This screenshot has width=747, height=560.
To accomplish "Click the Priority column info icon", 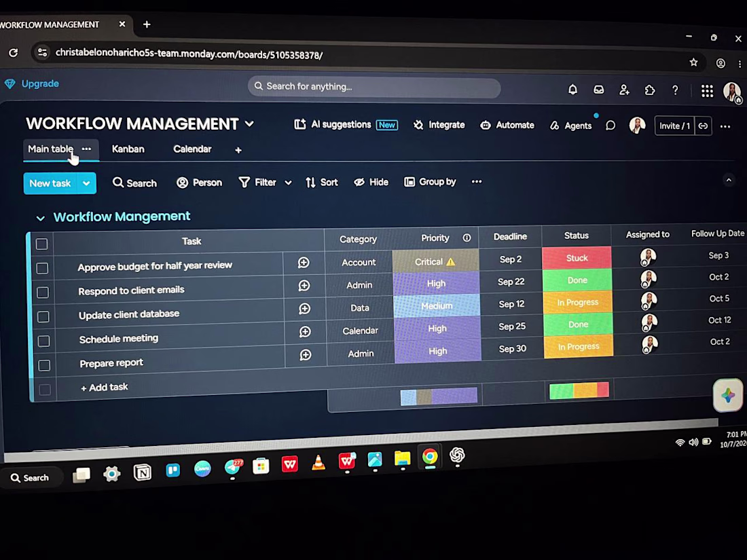I will (x=467, y=238).
